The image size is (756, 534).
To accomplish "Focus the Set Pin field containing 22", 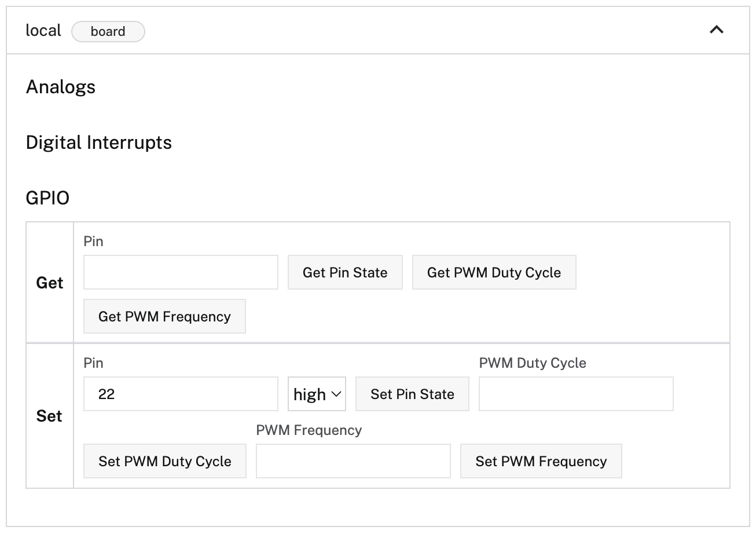I will pos(181,394).
